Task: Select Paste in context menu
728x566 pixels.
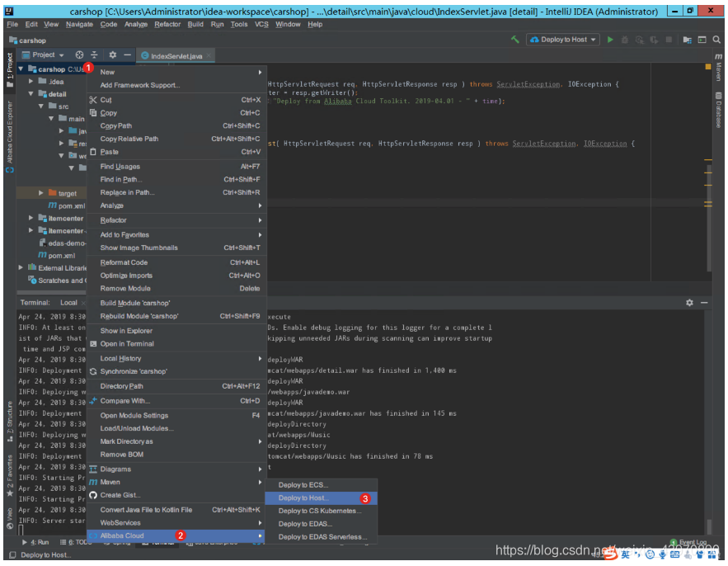Action: [176, 152]
